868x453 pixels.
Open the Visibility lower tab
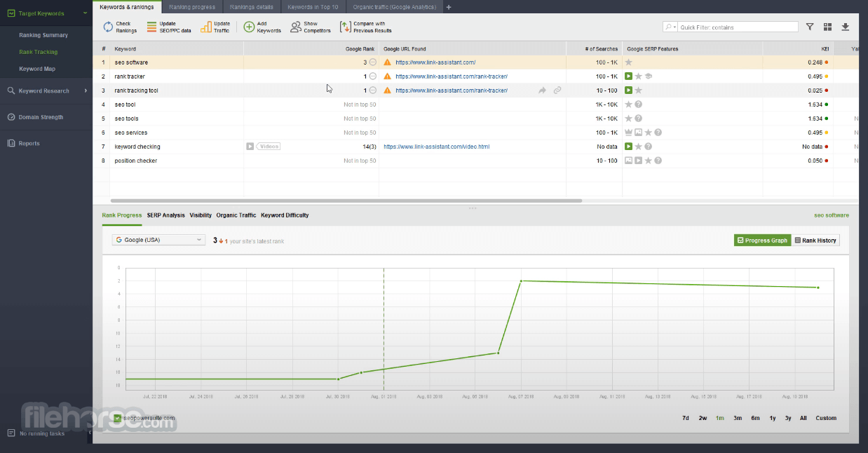click(201, 215)
